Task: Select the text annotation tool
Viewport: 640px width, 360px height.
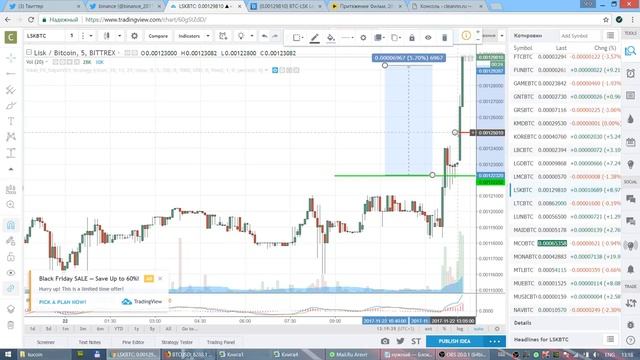Action: (11, 121)
